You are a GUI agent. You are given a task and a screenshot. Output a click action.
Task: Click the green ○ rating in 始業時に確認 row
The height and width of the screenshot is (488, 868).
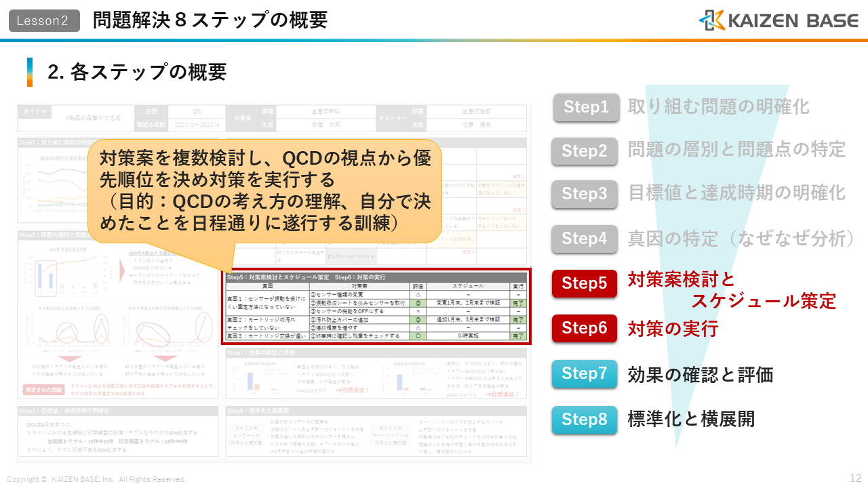coord(418,336)
